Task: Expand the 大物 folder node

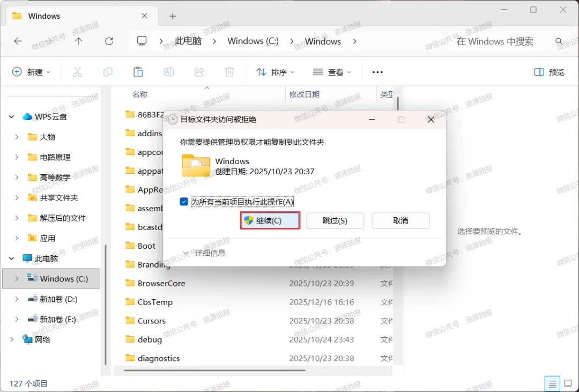Action: (x=17, y=137)
